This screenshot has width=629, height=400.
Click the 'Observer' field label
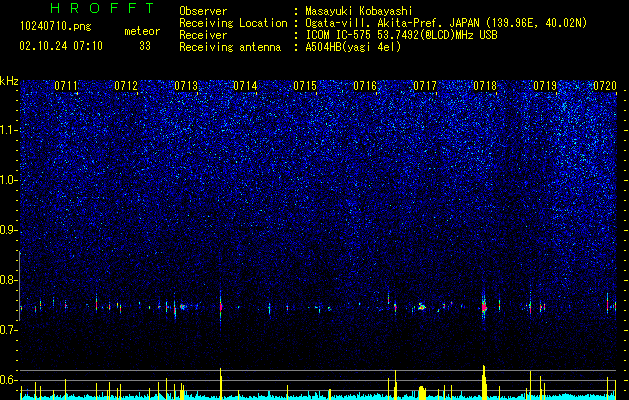203,11
